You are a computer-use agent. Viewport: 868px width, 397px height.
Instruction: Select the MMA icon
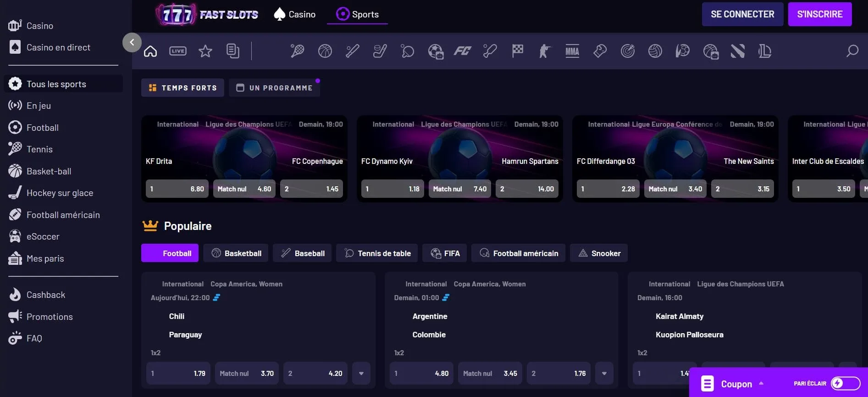click(x=572, y=51)
